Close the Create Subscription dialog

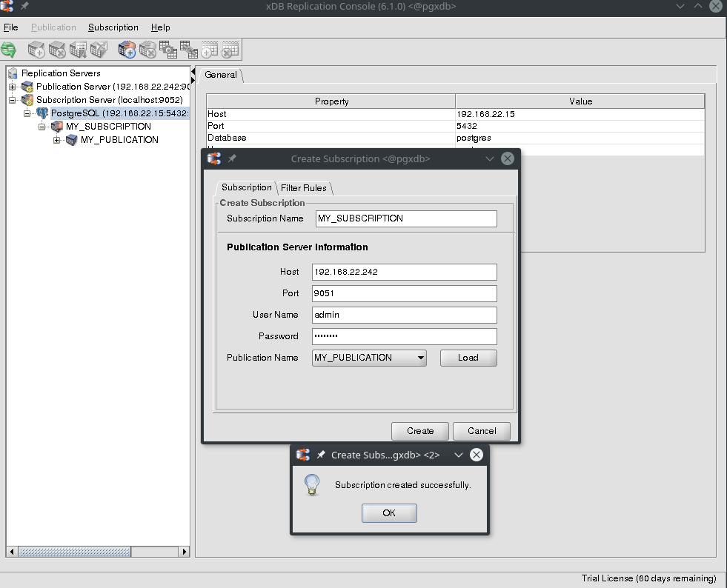[508, 158]
